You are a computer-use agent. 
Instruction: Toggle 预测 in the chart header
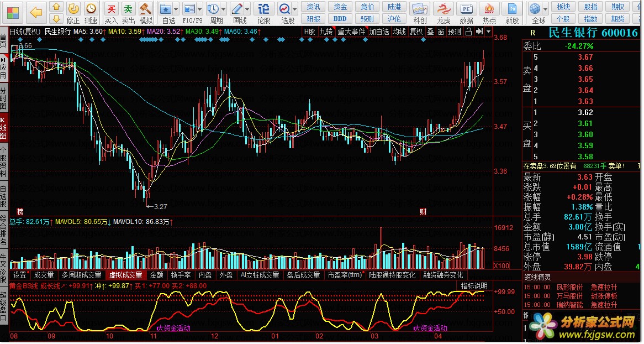[x=454, y=32]
